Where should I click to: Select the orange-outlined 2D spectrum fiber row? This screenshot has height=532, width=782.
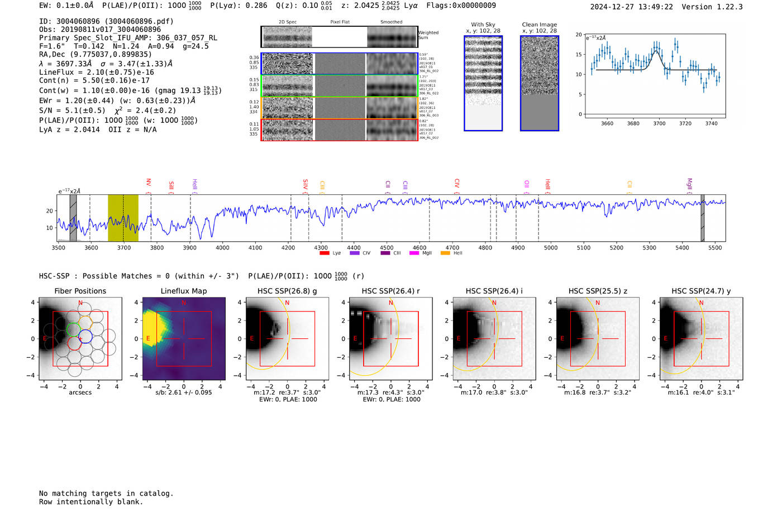(x=340, y=108)
